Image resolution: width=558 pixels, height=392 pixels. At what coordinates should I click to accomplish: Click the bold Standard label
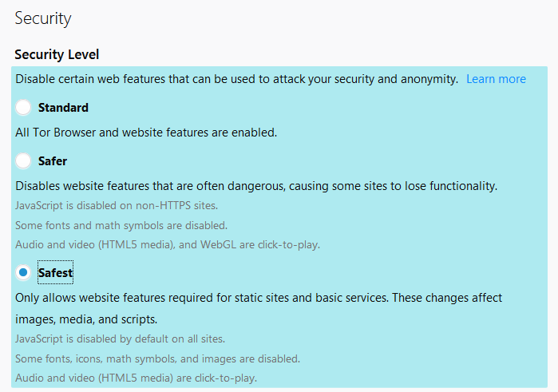tap(63, 108)
